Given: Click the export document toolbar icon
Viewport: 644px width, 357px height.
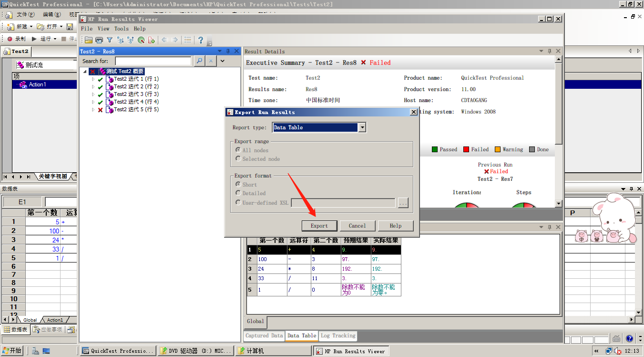Looking at the screenshot, I should (x=152, y=40).
